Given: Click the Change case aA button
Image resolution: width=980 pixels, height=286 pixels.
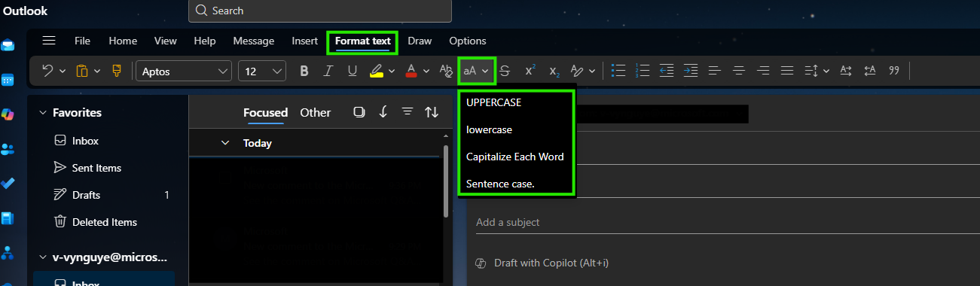Looking at the screenshot, I should pyautogui.click(x=476, y=71).
